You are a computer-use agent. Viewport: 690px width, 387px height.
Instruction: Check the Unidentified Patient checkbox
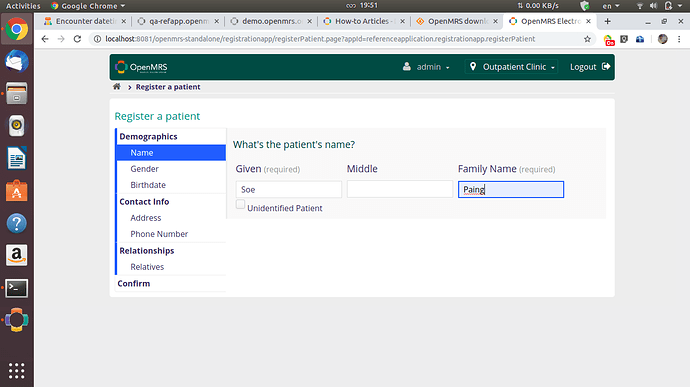coord(240,204)
